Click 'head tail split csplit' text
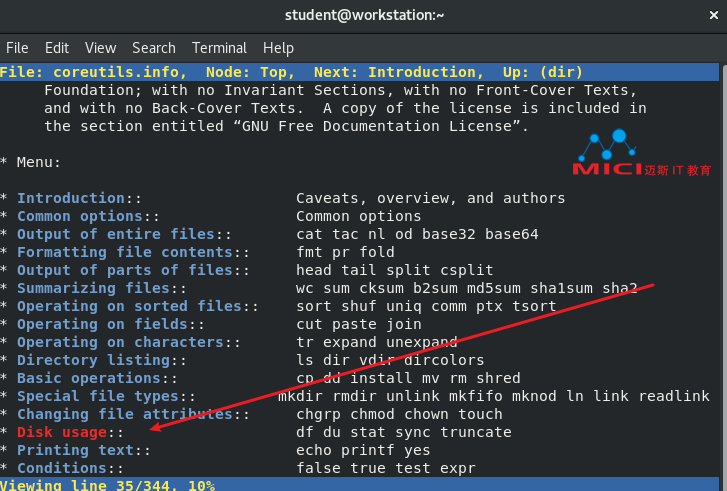The height and width of the screenshot is (491, 727). click(395, 271)
